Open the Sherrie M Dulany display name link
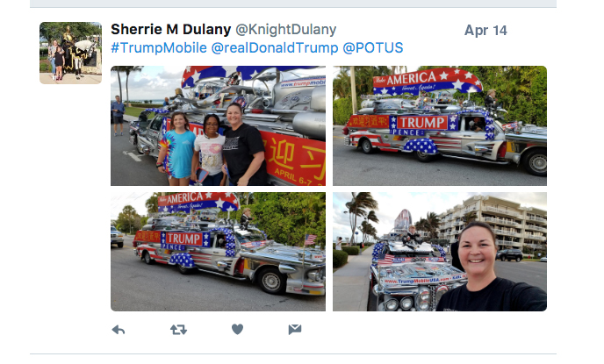The image size is (604, 364). click(x=170, y=30)
